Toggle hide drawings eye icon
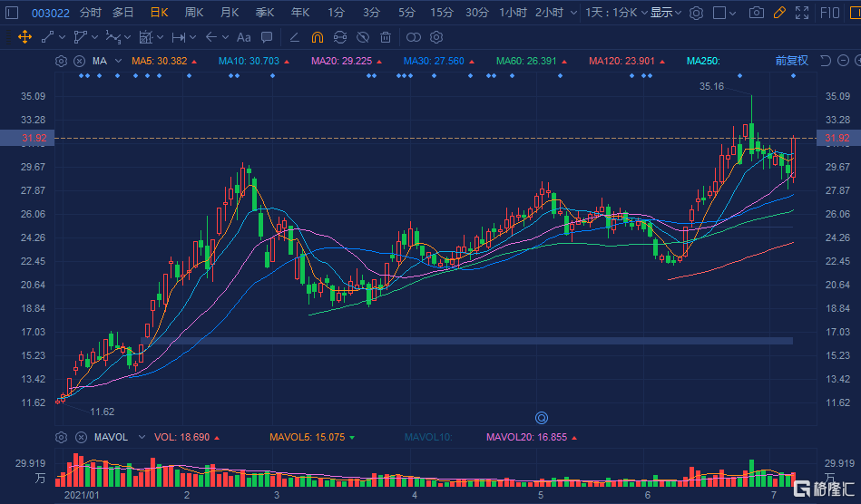 [x=362, y=37]
